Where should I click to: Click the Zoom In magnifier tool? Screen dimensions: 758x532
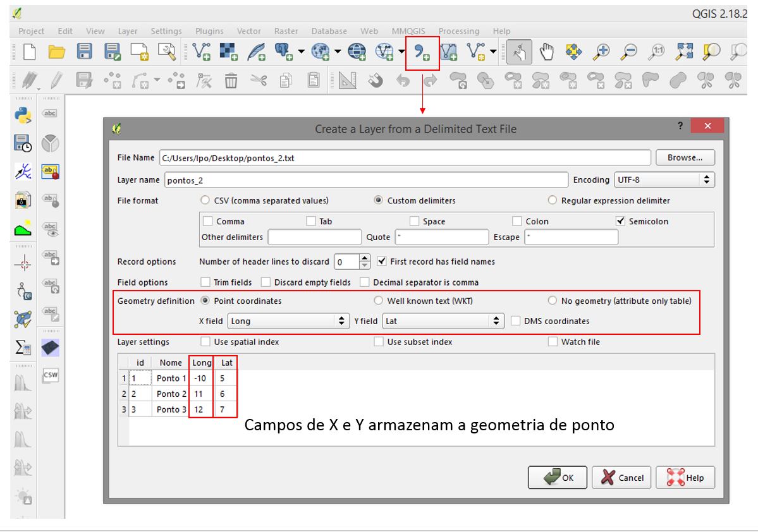(x=601, y=52)
